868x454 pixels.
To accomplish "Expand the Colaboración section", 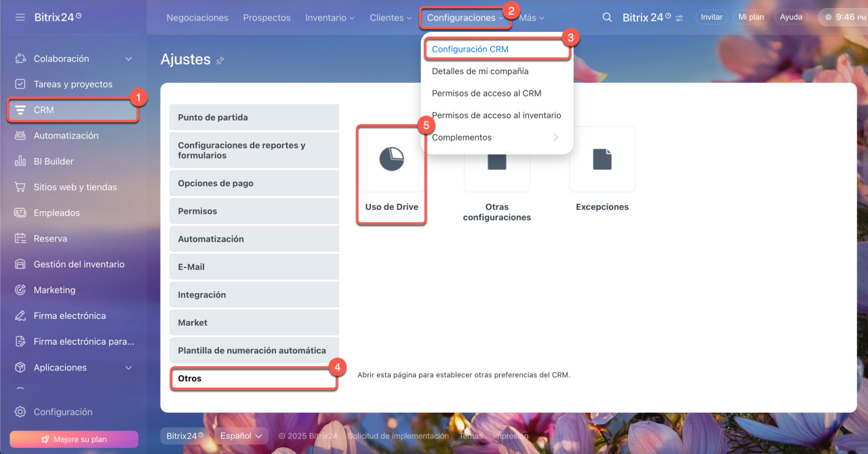I will [x=128, y=59].
